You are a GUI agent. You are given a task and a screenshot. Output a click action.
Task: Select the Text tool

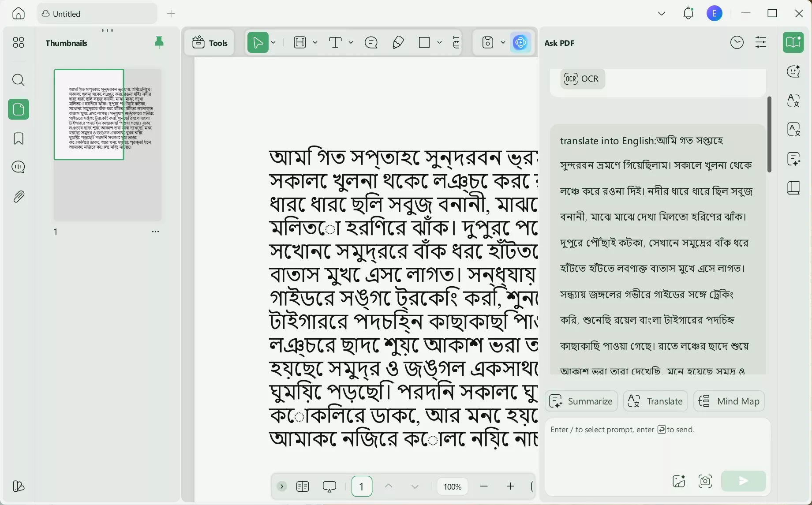(x=336, y=42)
